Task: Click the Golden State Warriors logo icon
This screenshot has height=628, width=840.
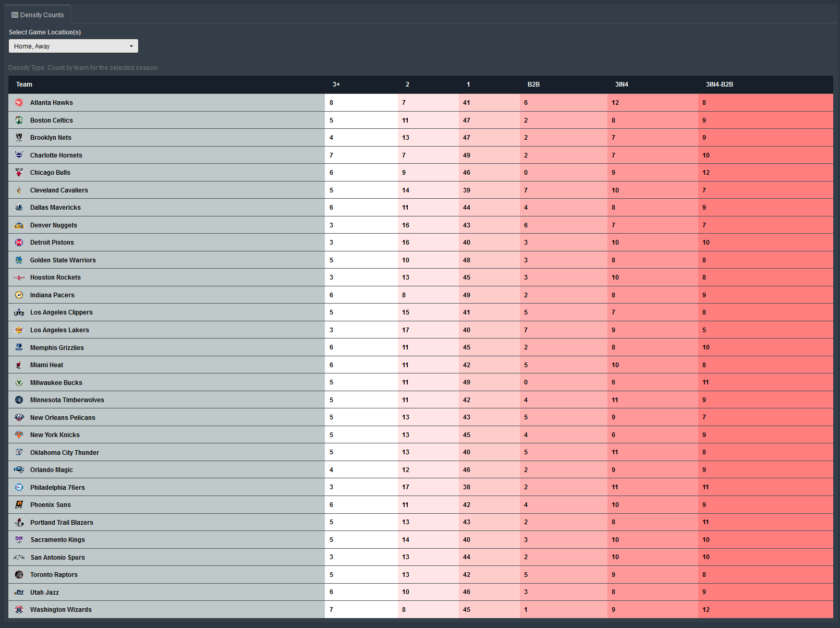Action: 19,260
